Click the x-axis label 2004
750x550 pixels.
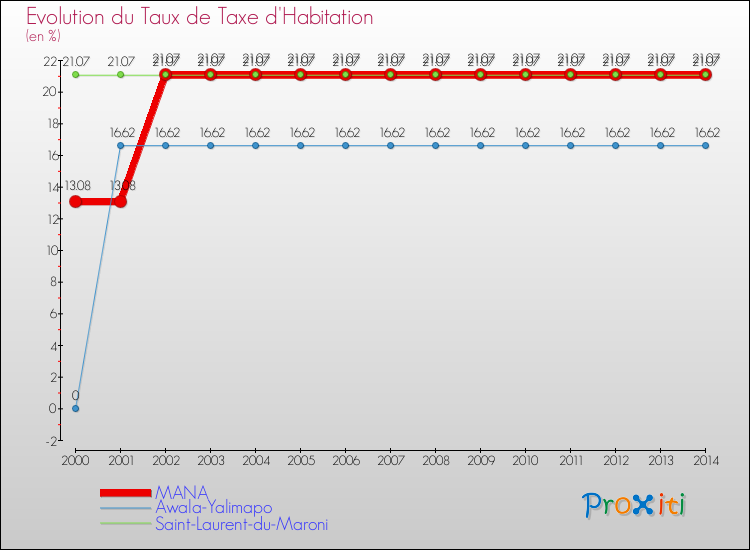click(x=255, y=461)
